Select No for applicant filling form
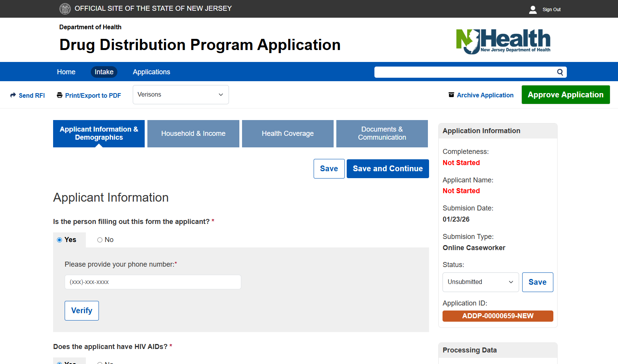618x364 pixels. click(x=100, y=240)
